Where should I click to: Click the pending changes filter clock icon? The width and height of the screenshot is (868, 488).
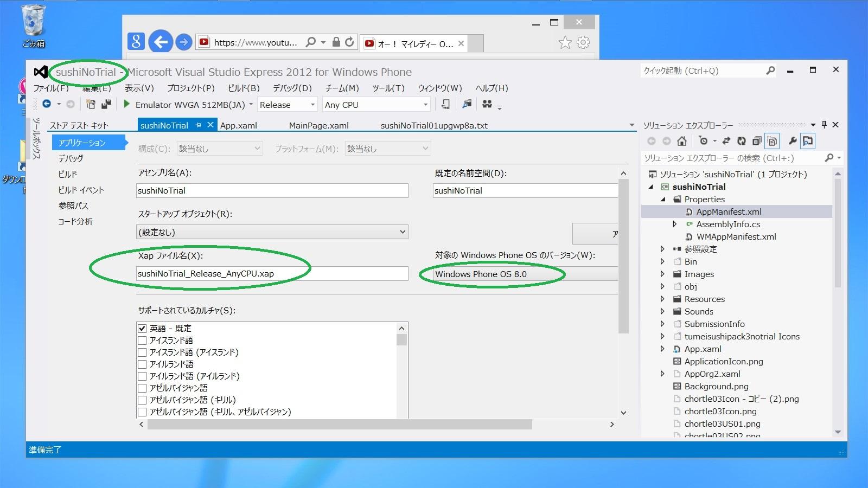coord(704,141)
